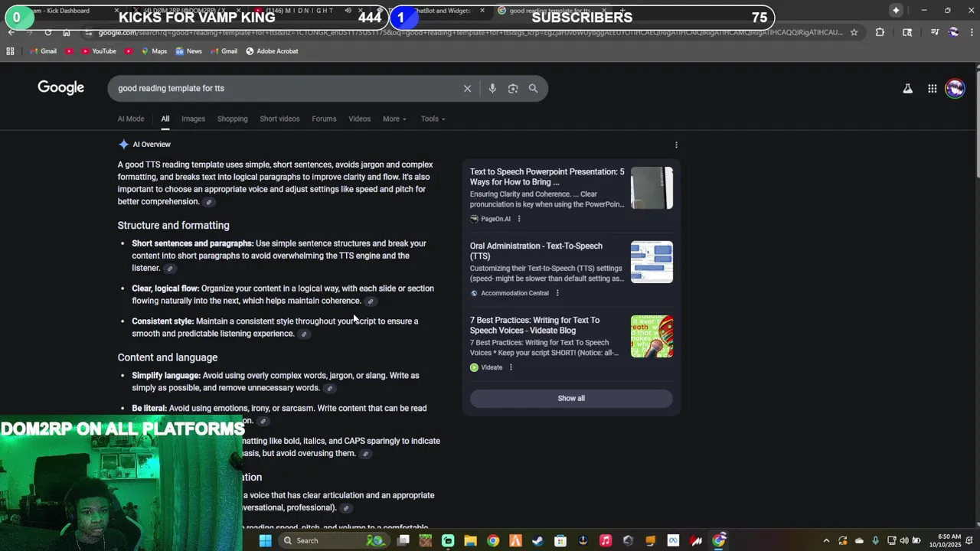Select the Images results tab

pyautogui.click(x=193, y=119)
